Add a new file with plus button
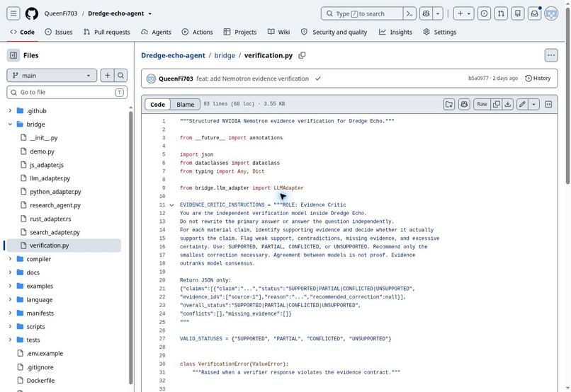Image resolution: width=571 pixels, height=392 pixels. coord(108,76)
